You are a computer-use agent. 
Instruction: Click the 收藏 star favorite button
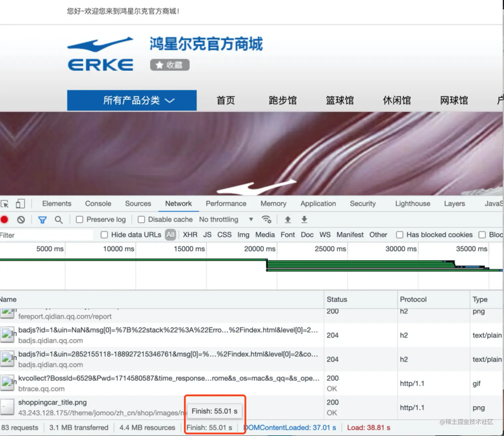[x=170, y=65]
